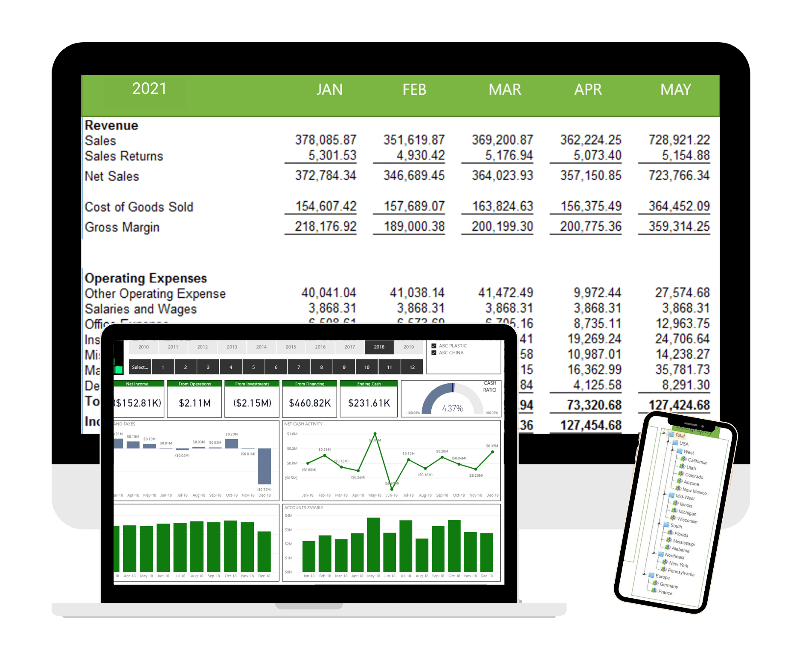Click the Net Income KPI card
Screen dimensions: 802x672
pos(139,399)
